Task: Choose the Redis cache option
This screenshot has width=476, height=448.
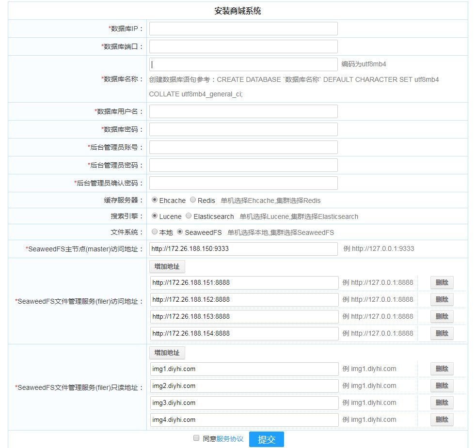Action: click(x=193, y=200)
